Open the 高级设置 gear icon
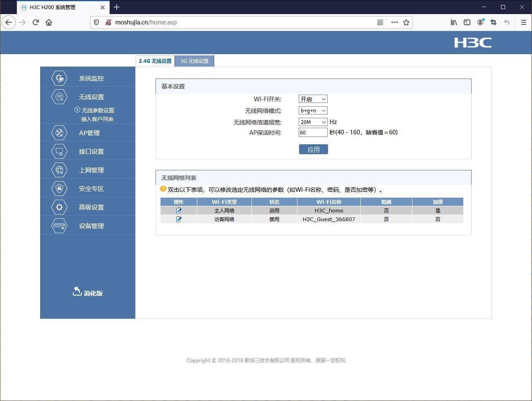532x401 pixels. coord(59,207)
